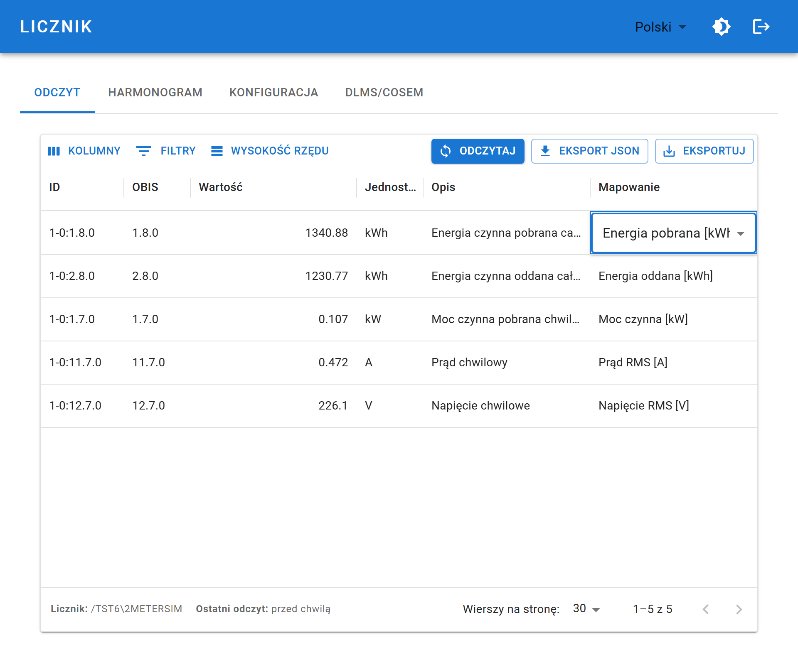Screen dimensions: 798x672
Task: Click the Jednost... column header
Action: click(x=390, y=187)
